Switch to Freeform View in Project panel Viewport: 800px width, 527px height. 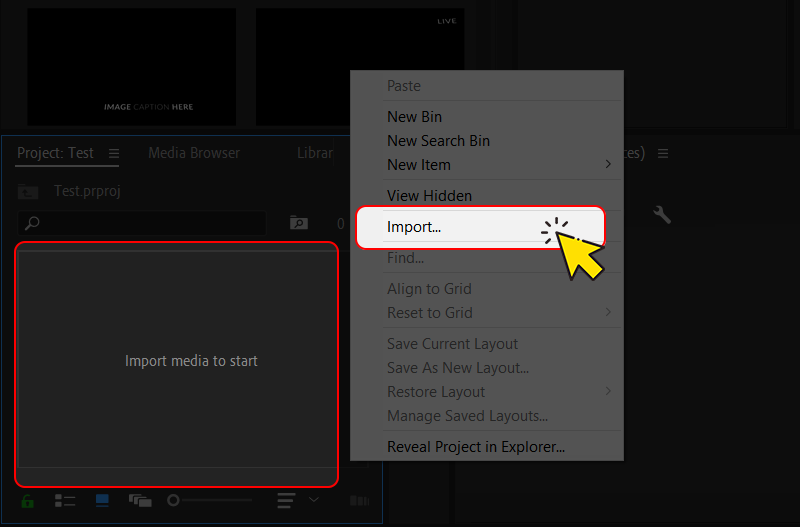point(139,500)
